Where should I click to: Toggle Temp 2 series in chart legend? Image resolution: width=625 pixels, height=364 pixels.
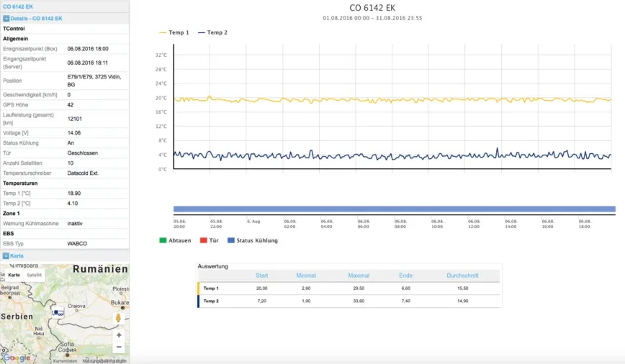[x=213, y=32]
